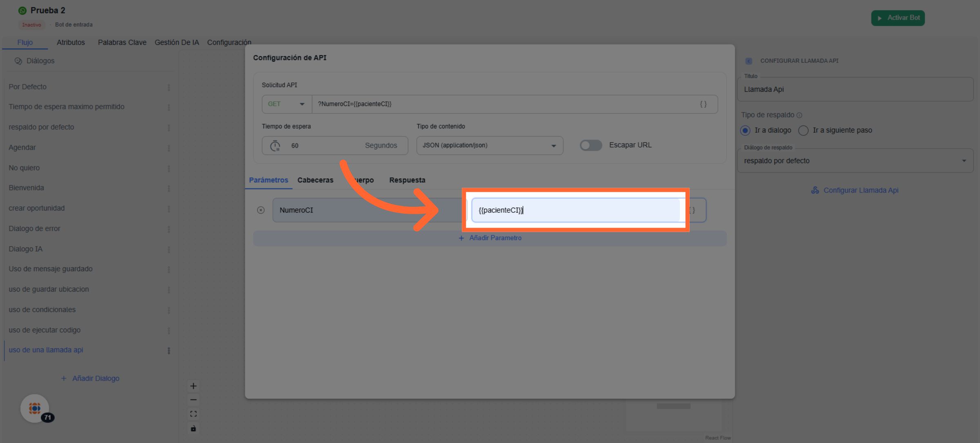Toggle the canvas lock icon

(193, 428)
